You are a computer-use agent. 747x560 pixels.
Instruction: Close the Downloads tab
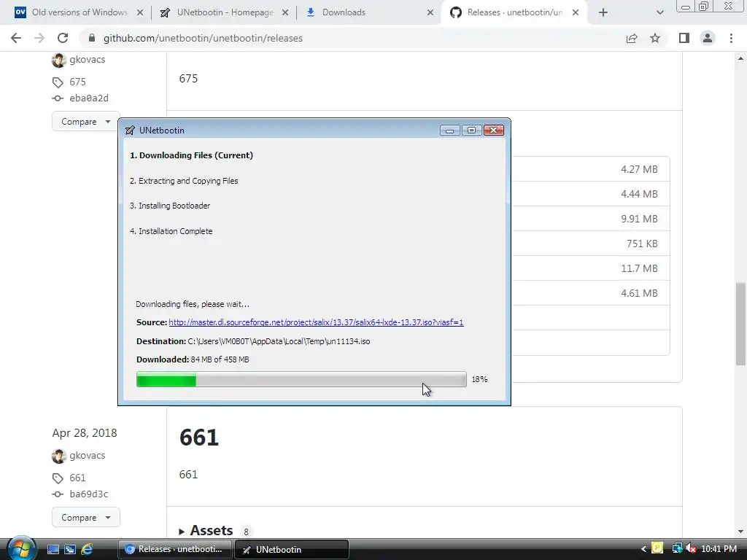[x=430, y=12]
